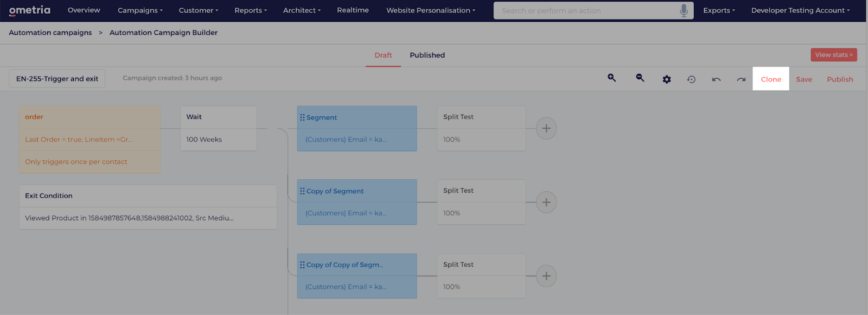
Task: Open campaign settings gear icon
Action: [667, 79]
